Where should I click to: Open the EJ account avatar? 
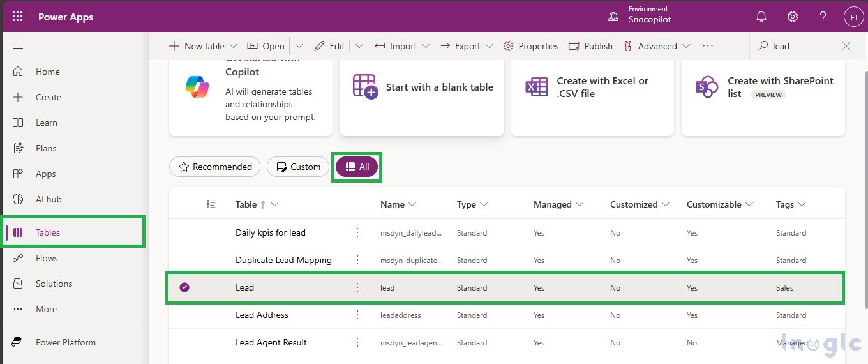[x=853, y=17]
